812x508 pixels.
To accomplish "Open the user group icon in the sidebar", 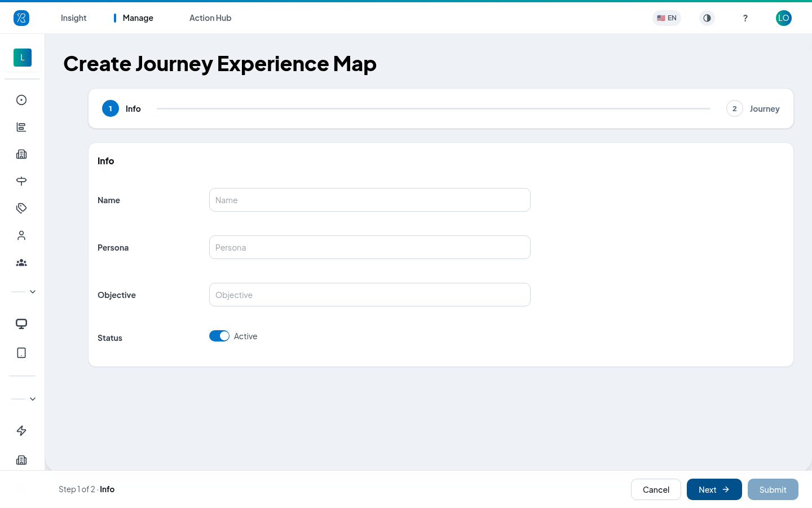I will coord(21,262).
